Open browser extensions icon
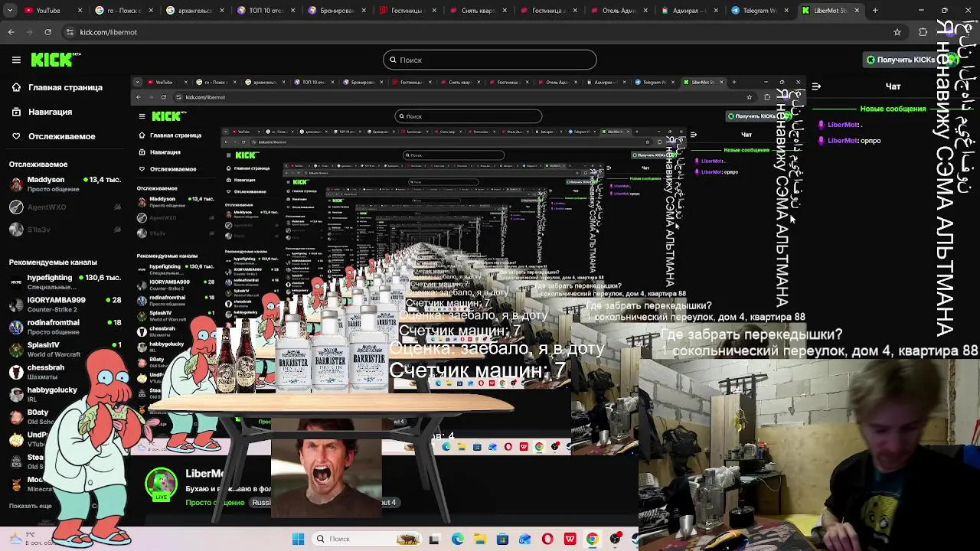The width and height of the screenshot is (980, 551). pos(923,32)
